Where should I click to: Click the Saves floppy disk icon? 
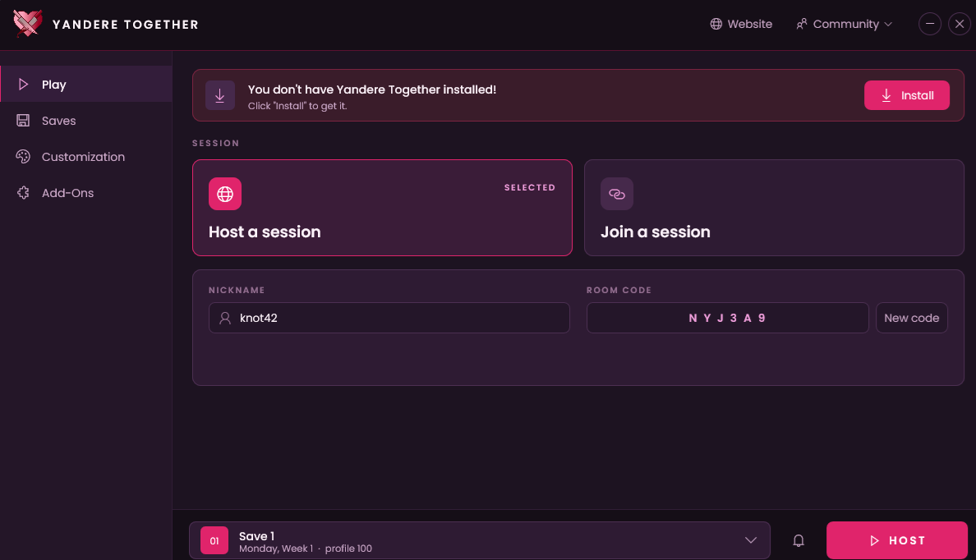coord(23,121)
